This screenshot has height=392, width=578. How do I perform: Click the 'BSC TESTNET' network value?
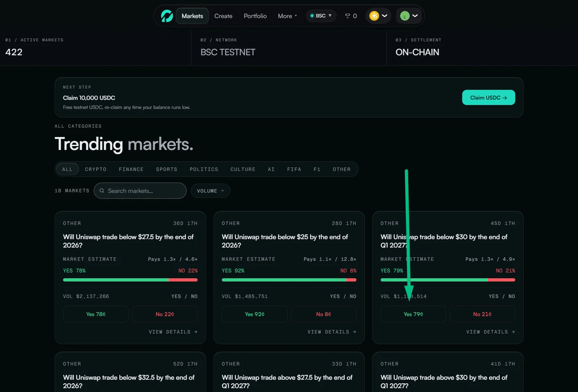pyautogui.click(x=228, y=52)
